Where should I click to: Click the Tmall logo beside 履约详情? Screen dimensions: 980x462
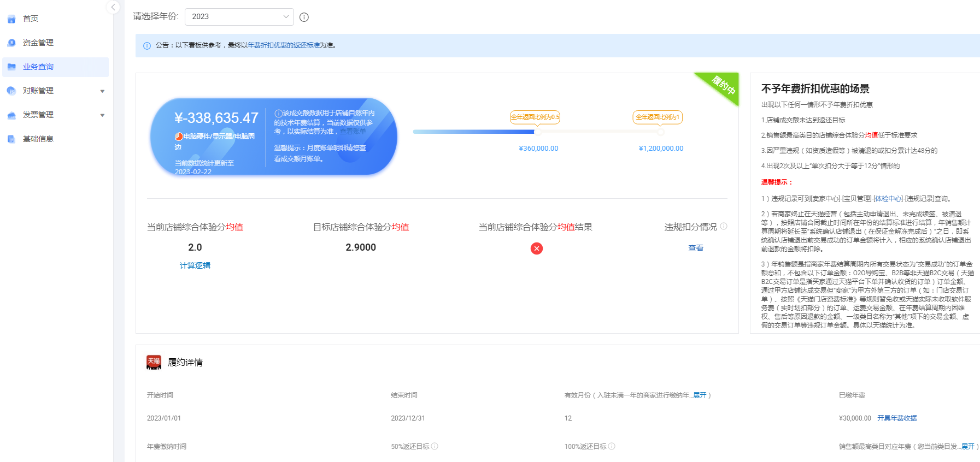coord(154,362)
